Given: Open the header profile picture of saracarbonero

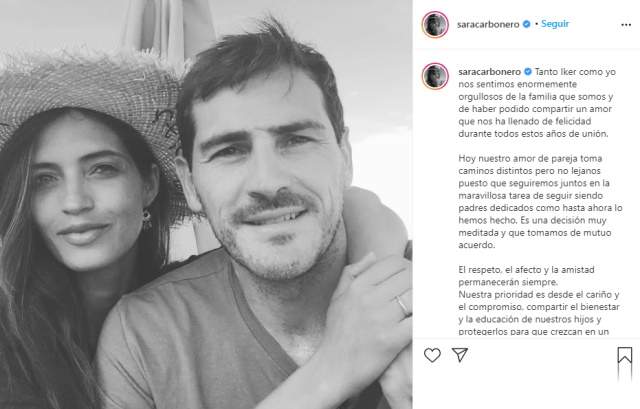Looking at the screenshot, I should (435, 24).
